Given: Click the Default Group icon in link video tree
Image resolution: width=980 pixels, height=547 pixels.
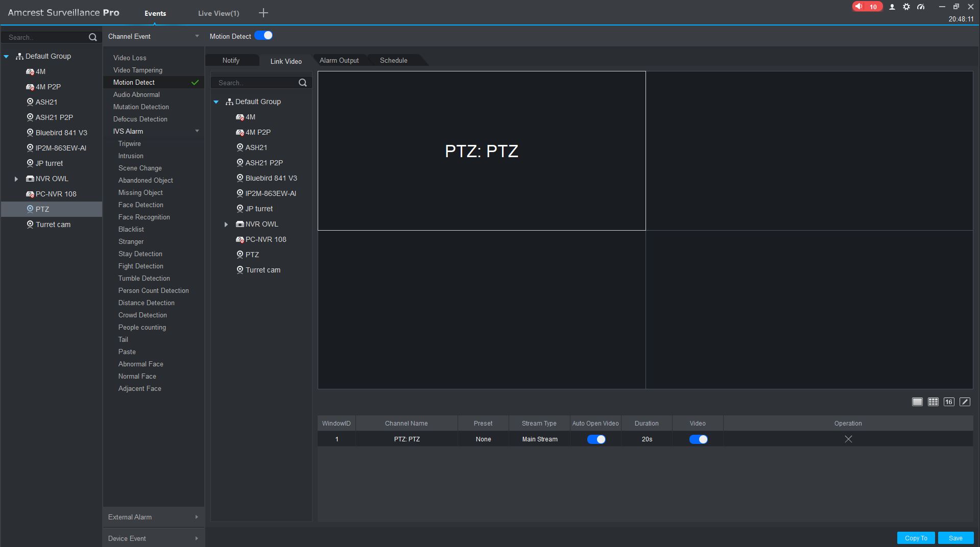Looking at the screenshot, I should (x=230, y=102).
